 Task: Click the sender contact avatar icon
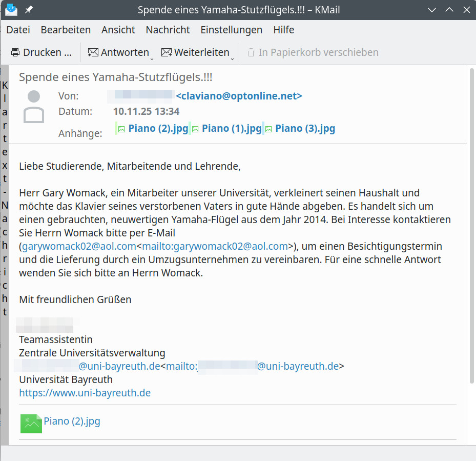pyautogui.click(x=34, y=107)
